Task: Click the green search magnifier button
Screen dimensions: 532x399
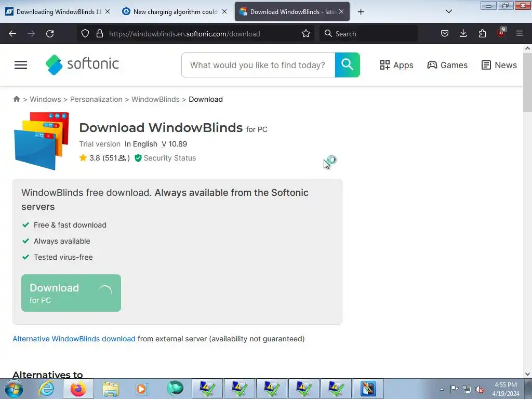Action: [347, 65]
